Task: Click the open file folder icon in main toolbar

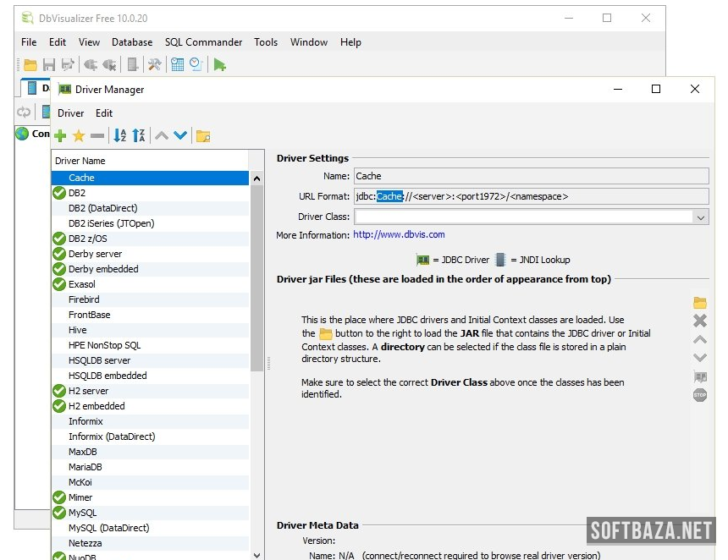Action: pyautogui.click(x=30, y=64)
